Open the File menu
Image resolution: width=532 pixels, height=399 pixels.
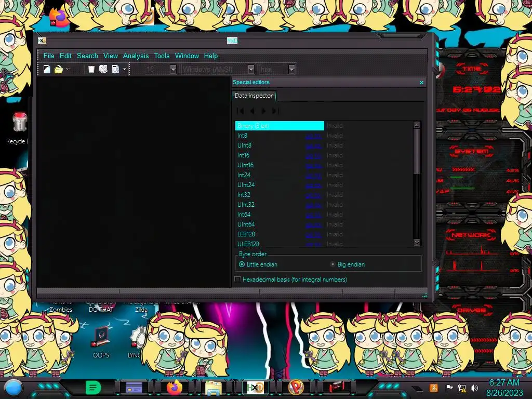pyautogui.click(x=49, y=56)
